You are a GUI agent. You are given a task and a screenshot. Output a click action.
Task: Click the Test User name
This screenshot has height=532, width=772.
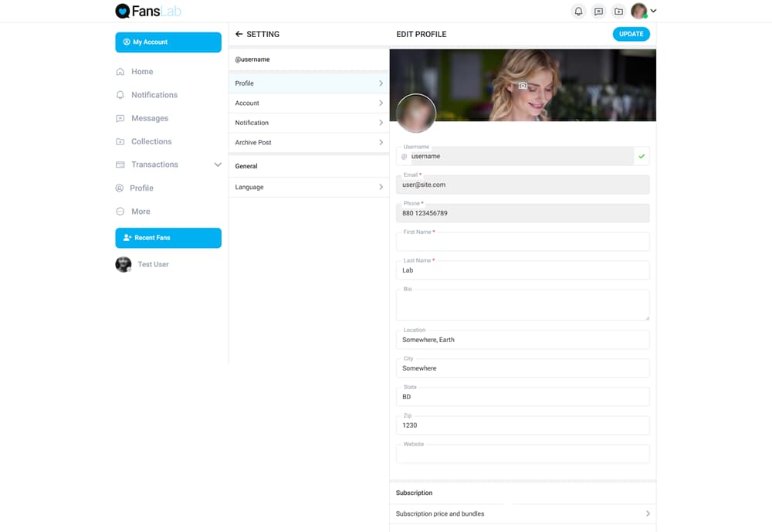(x=153, y=265)
